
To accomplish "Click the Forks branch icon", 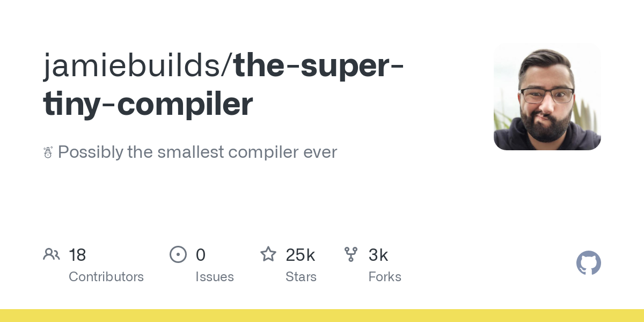I will [x=351, y=254].
